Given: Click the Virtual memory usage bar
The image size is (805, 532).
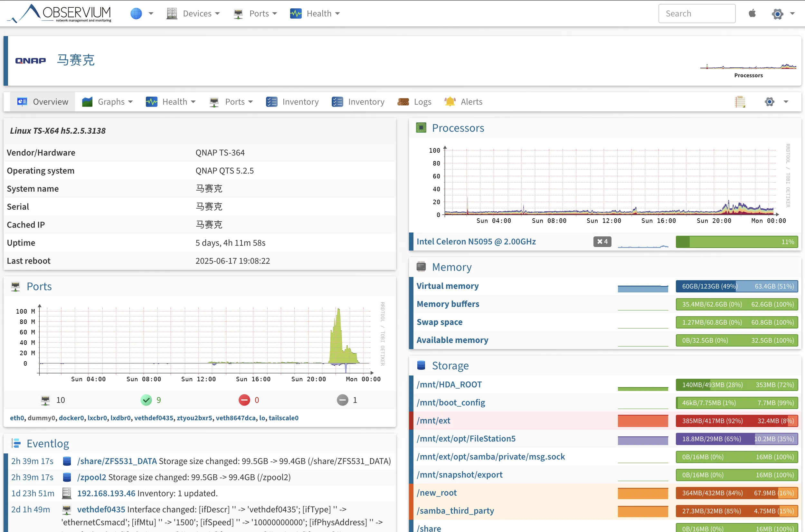Looking at the screenshot, I should coord(736,286).
